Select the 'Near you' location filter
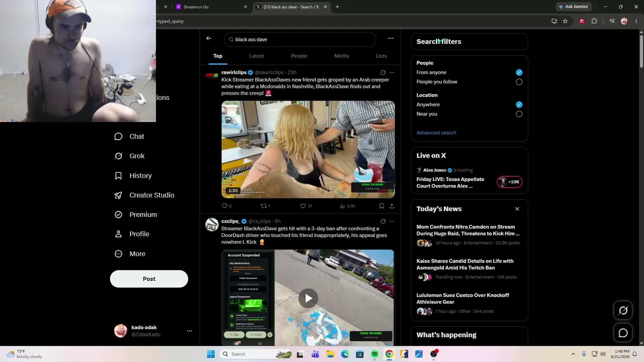Image resolution: width=644 pixels, height=362 pixels. 519,114
